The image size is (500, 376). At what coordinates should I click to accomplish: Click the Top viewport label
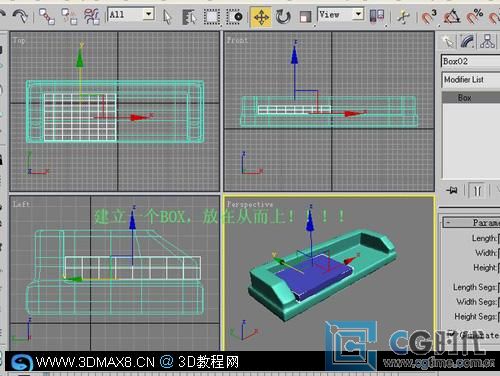click(x=19, y=40)
